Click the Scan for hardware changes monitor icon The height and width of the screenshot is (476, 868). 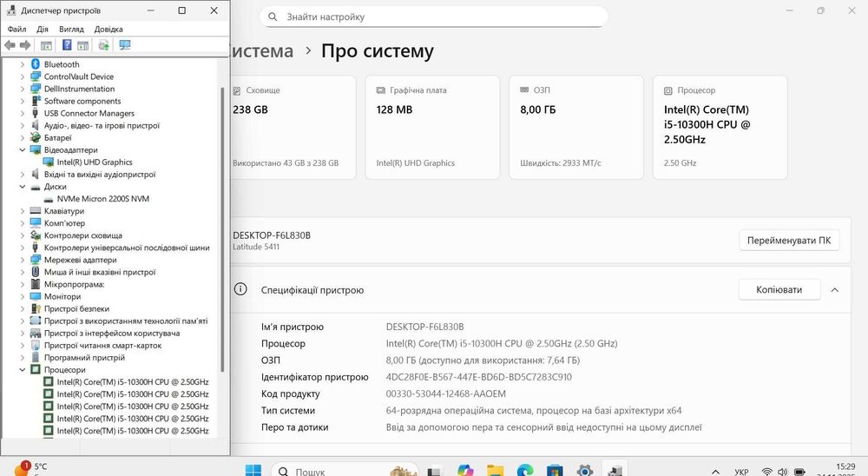[x=125, y=45]
